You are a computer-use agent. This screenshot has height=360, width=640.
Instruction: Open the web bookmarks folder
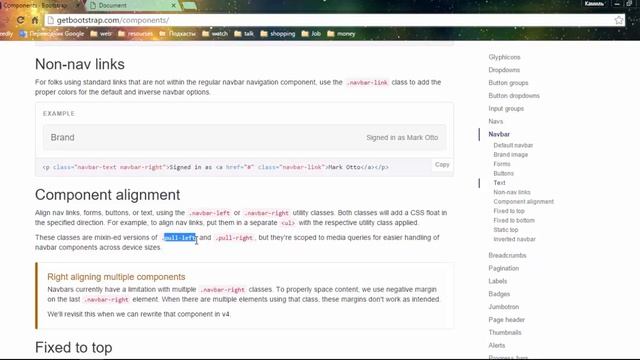pyautogui.click(x=101, y=34)
